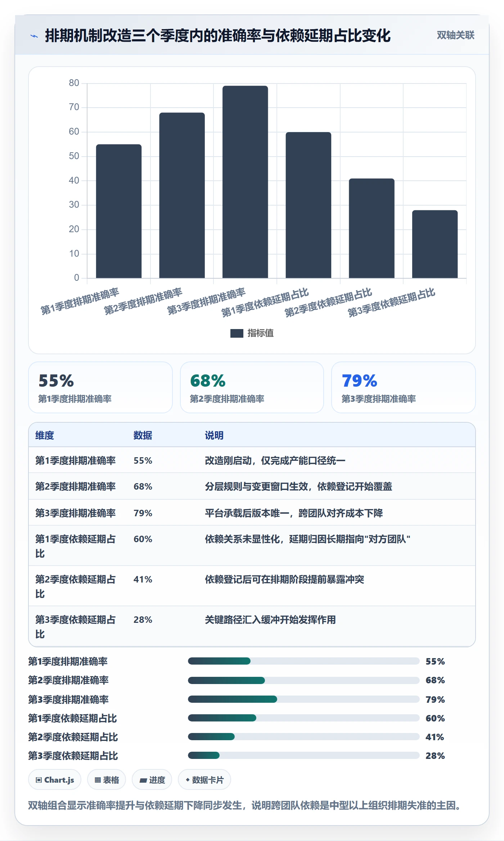Click the 68% cell in the table
The height and width of the screenshot is (841, 504).
click(x=143, y=486)
